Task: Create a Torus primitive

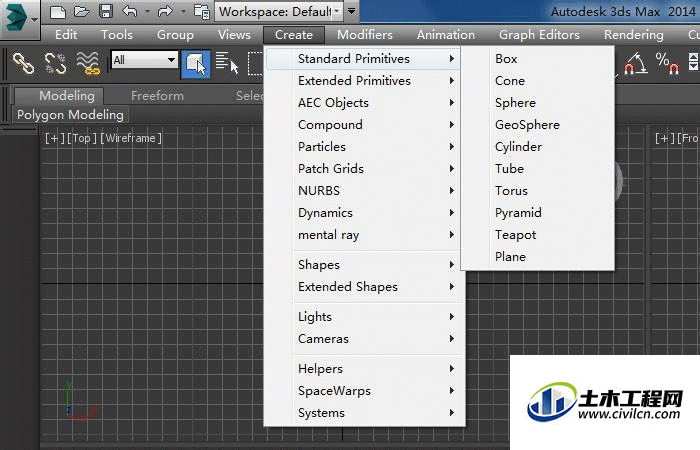Action: coord(538,191)
